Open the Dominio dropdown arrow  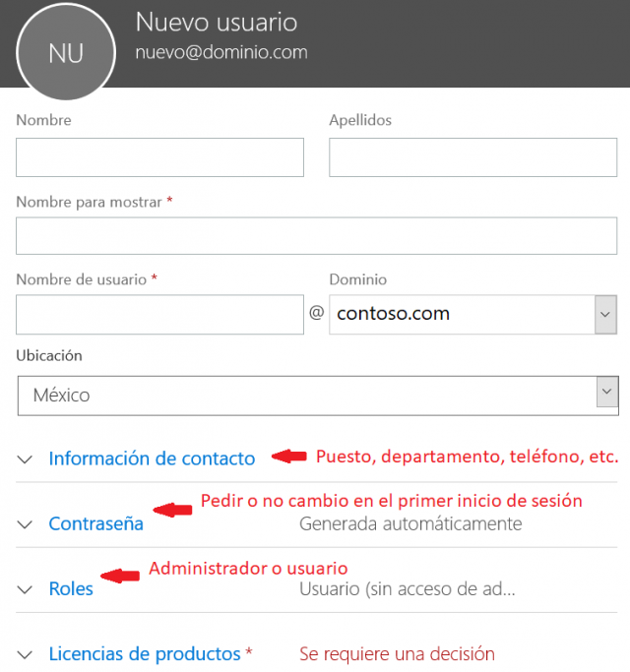[605, 315]
